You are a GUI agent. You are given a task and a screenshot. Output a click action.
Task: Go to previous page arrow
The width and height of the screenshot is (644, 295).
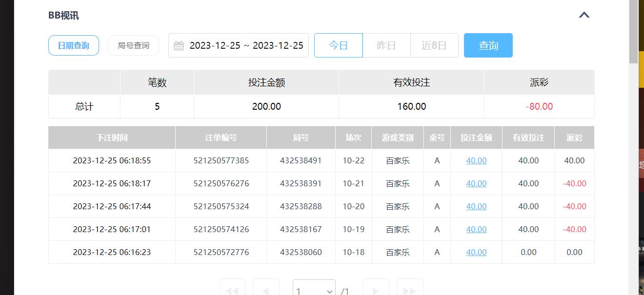click(x=266, y=291)
